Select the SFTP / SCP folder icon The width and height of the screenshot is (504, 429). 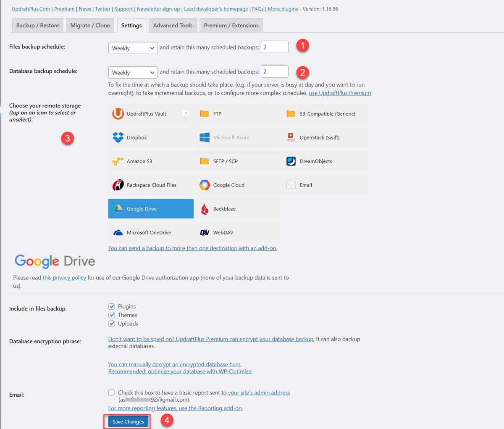(x=205, y=161)
